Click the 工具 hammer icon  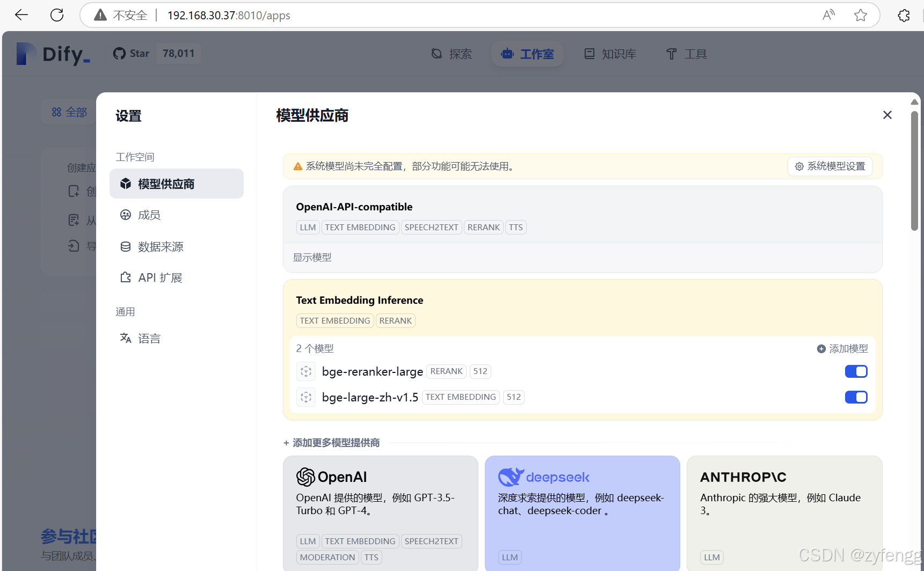[671, 54]
